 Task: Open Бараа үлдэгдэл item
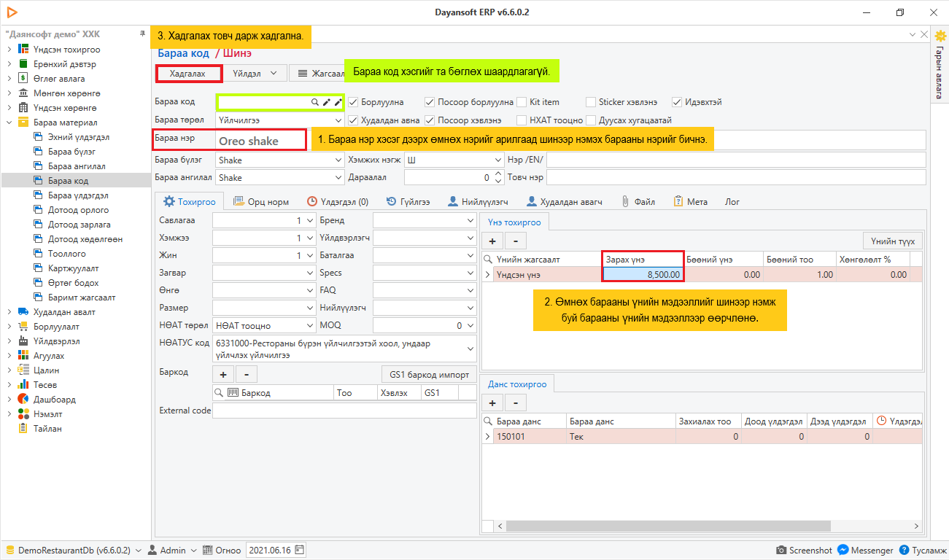pos(78,195)
